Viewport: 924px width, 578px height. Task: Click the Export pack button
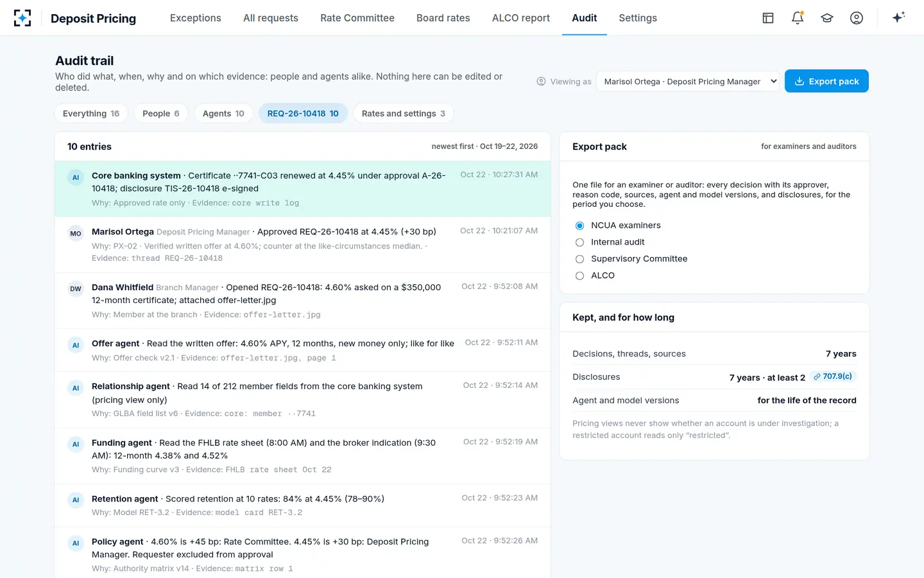[x=826, y=81]
